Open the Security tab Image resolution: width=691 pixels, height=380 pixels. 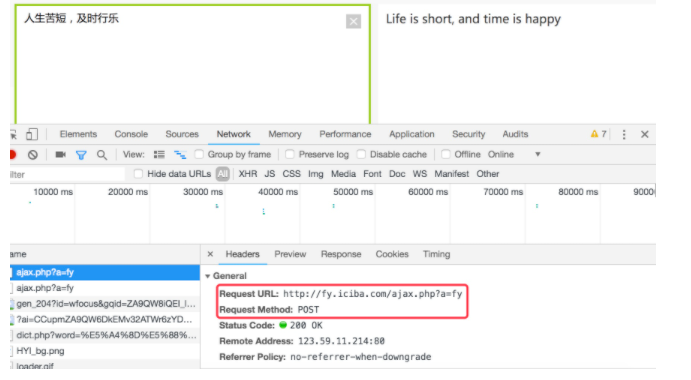[x=468, y=134]
